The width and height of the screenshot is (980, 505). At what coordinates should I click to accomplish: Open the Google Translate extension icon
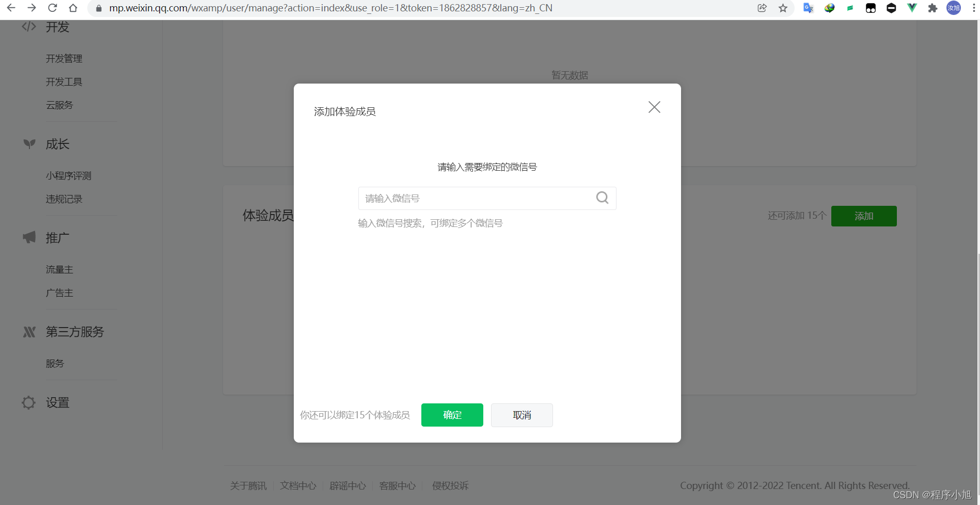pyautogui.click(x=809, y=8)
